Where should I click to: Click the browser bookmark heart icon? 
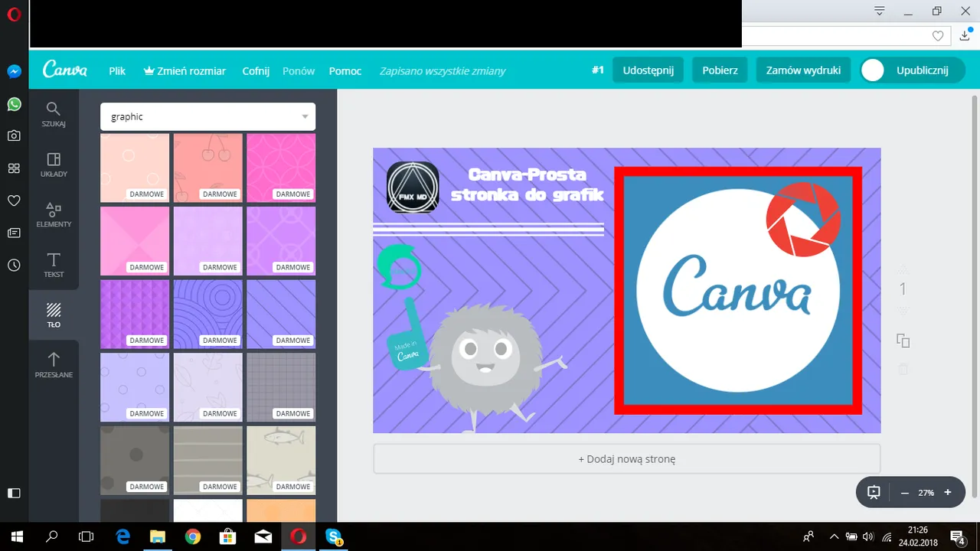pyautogui.click(x=938, y=36)
